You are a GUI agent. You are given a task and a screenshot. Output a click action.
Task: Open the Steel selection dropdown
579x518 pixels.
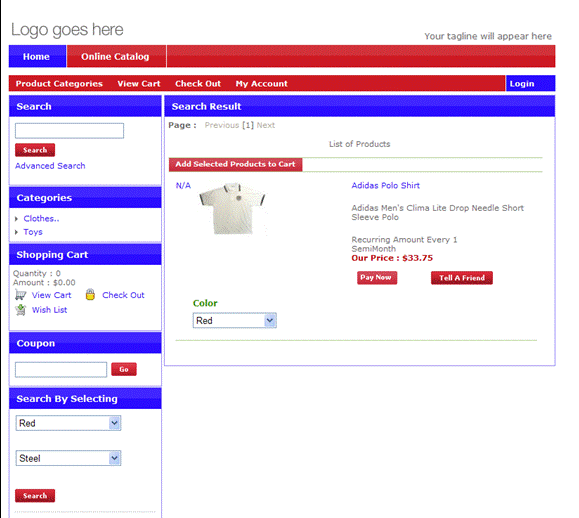pyautogui.click(x=68, y=458)
